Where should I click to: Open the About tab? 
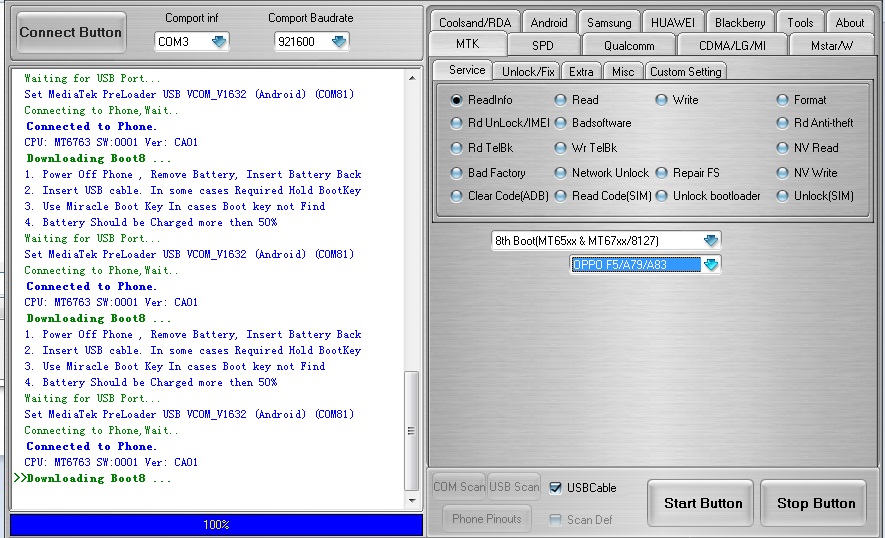click(x=849, y=23)
